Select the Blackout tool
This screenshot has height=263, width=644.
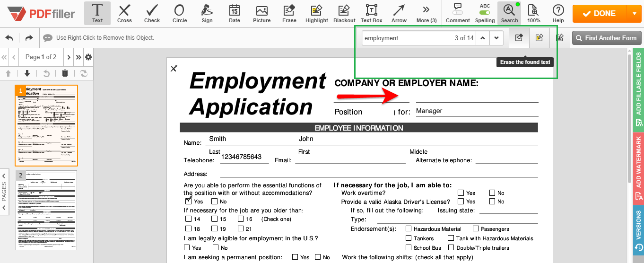(x=344, y=13)
